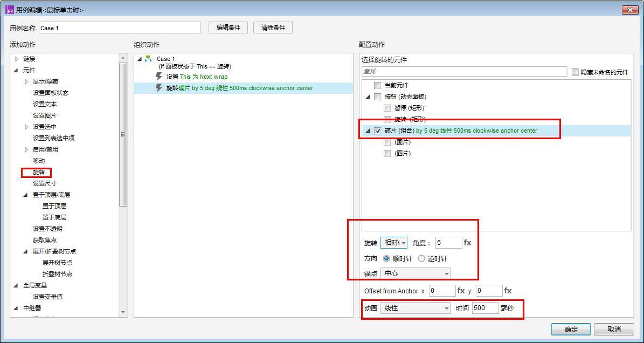Image resolution: width=644 pixels, height=343 pixels.
Task: Check the first (图片) checkbox
Action: pyautogui.click(x=387, y=142)
